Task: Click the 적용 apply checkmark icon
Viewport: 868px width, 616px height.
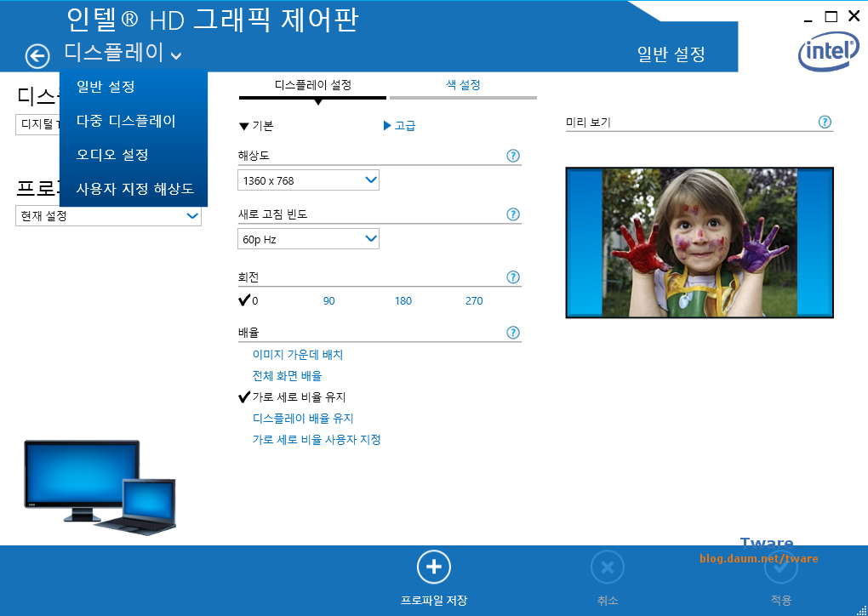Action: [781, 567]
